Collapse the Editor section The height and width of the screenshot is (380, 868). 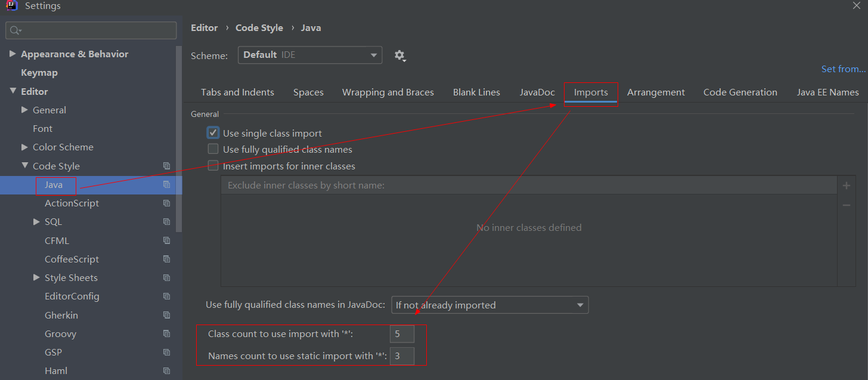[13, 91]
